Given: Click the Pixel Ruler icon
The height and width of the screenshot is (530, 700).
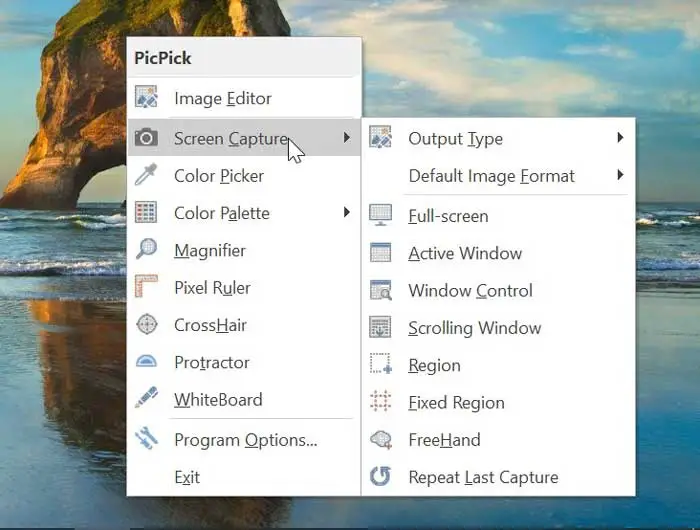Looking at the screenshot, I should point(146,288).
